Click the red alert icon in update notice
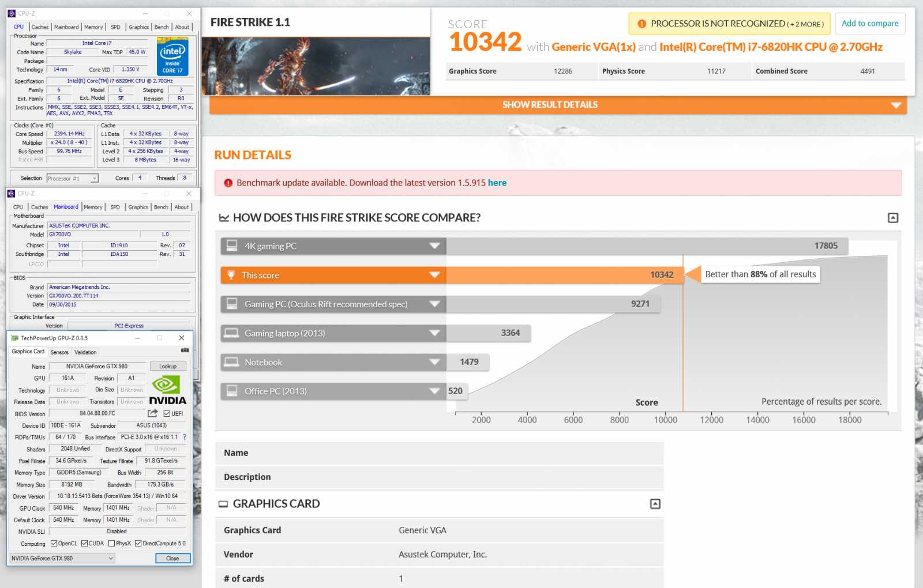 [x=228, y=183]
